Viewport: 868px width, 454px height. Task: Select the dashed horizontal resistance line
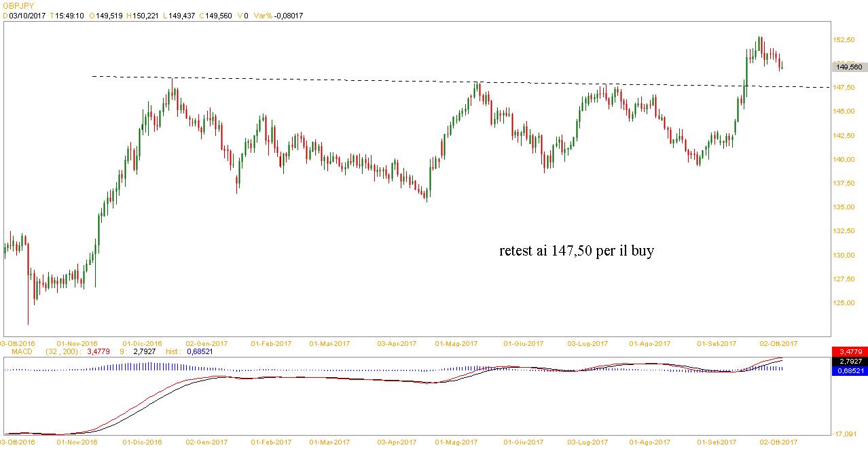tap(408, 81)
